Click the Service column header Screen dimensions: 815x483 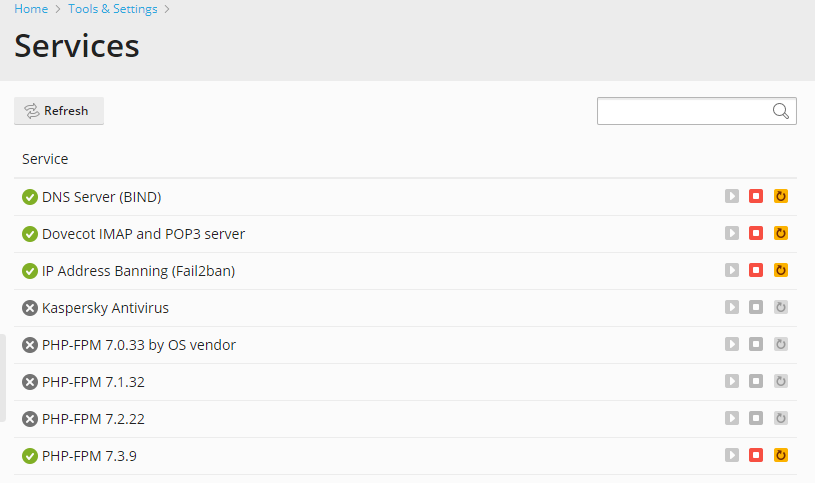click(x=45, y=159)
